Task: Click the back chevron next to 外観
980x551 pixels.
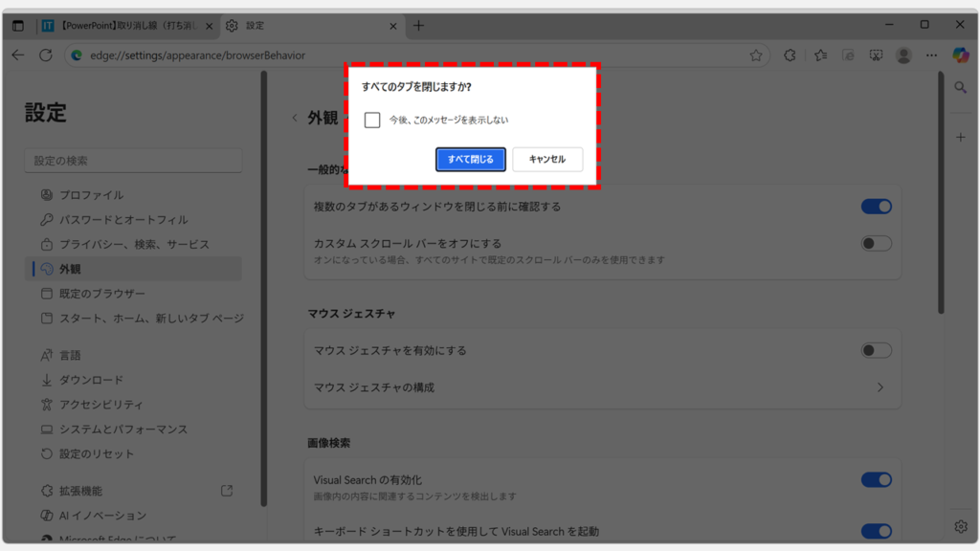Action: pyautogui.click(x=295, y=115)
